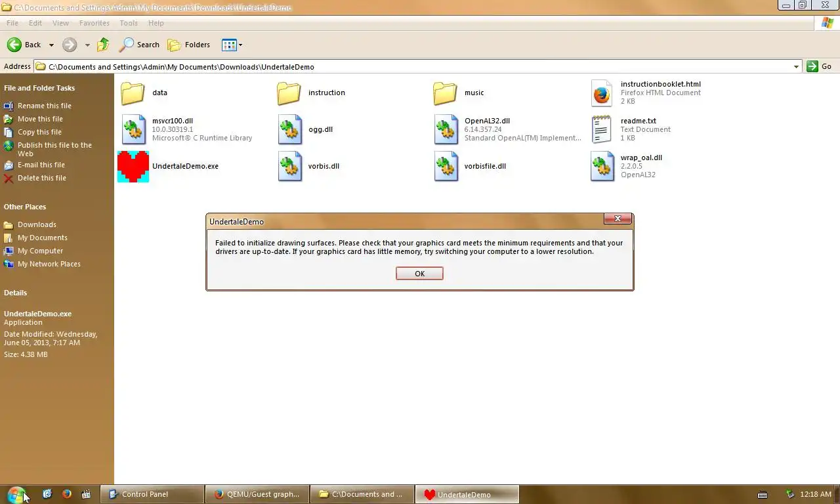Click Rename this file task
Screen dimensions: 840x504
[x=45, y=106]
